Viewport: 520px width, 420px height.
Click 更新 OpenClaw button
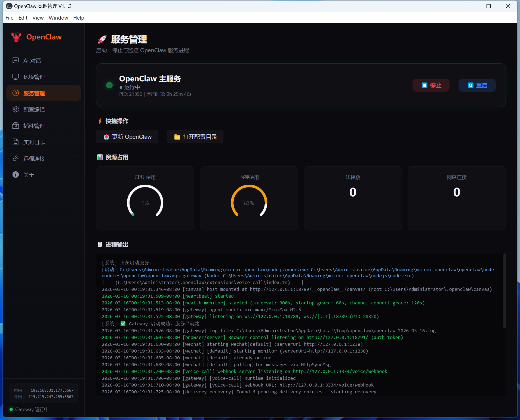click(x=127, y=137)
